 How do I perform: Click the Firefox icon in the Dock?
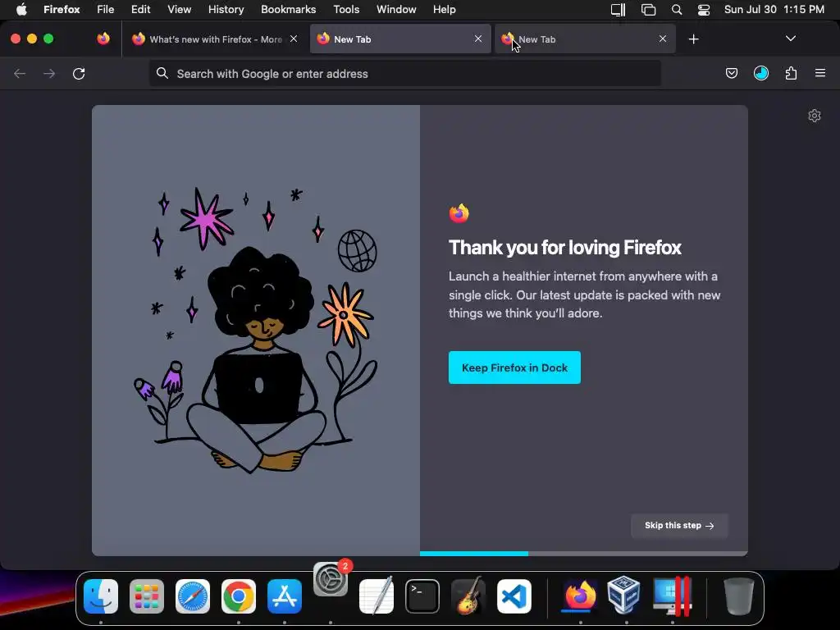(x=580, y=596)
